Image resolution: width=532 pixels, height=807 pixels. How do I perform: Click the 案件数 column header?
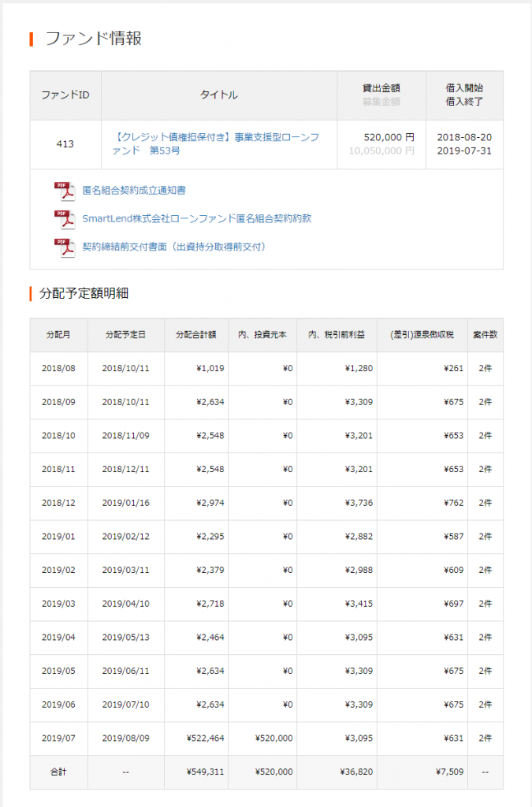tap(485, 335)
